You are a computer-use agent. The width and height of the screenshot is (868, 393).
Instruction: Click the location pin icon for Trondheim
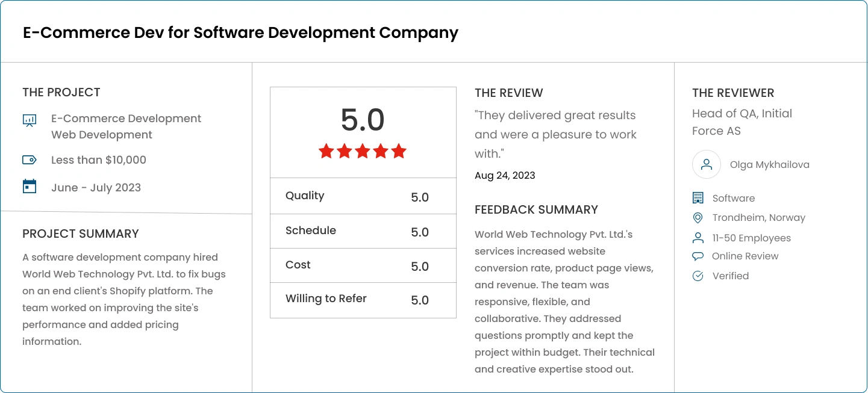698,218
